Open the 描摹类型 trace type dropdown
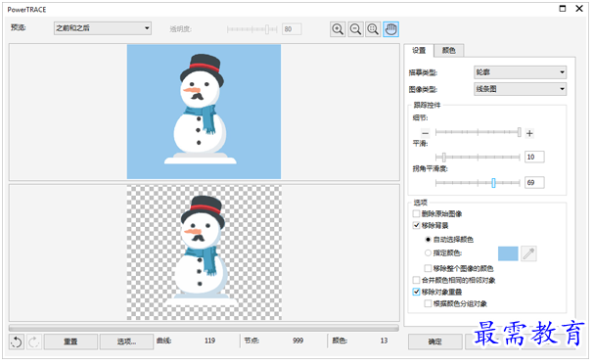The height and width of the screenshot is (364, 593). [520, 72]
